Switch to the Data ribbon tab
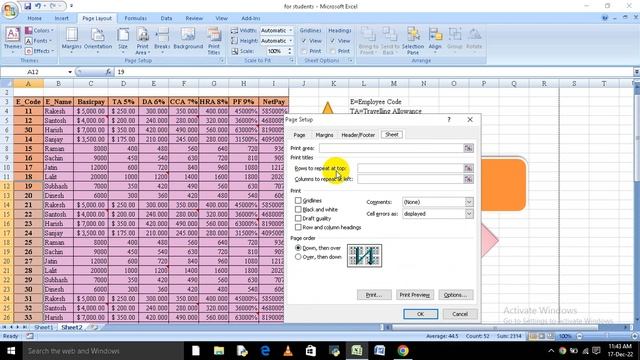Screen dimensions: 640x360 click(x=166, y=18)
